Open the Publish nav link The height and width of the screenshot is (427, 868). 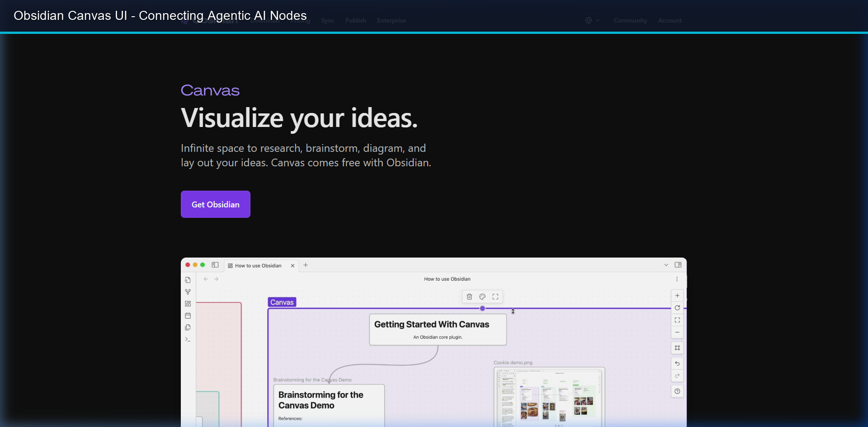pos(356,20)
